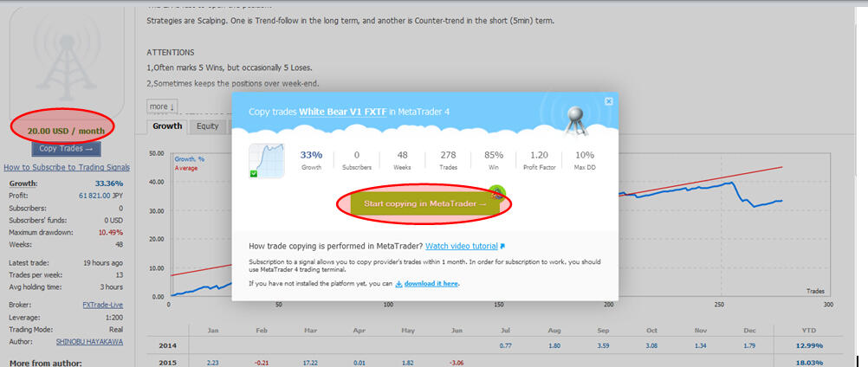This screenshot has height=367, width=868.
Task: Click the 278 Trades statistic
Action: [x=448, y=160]
